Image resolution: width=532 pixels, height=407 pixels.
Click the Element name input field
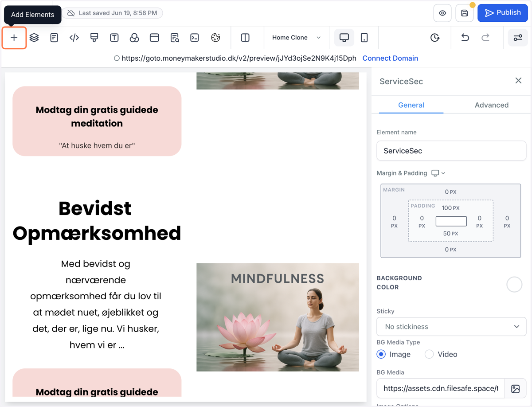tap(451, 151)
